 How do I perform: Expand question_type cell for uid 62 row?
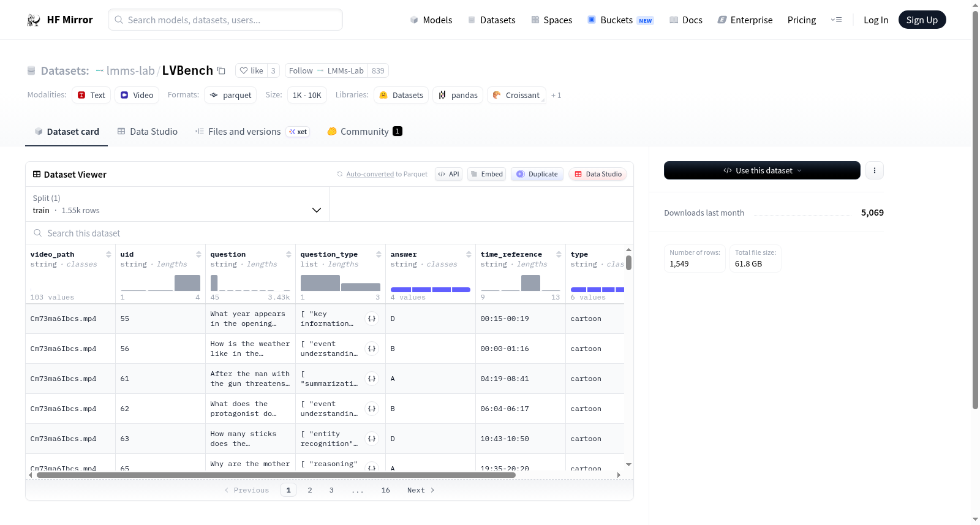click(372, 409)
